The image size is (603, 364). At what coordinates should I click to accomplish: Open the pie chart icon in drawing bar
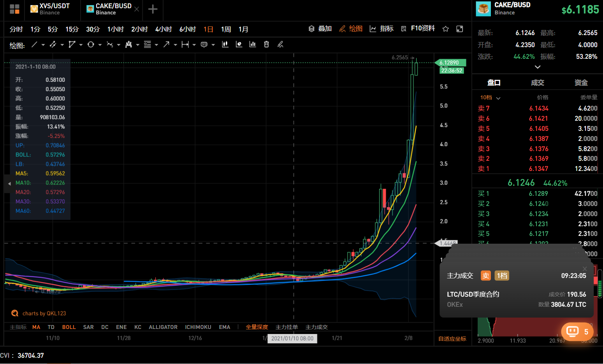point(239,44)
